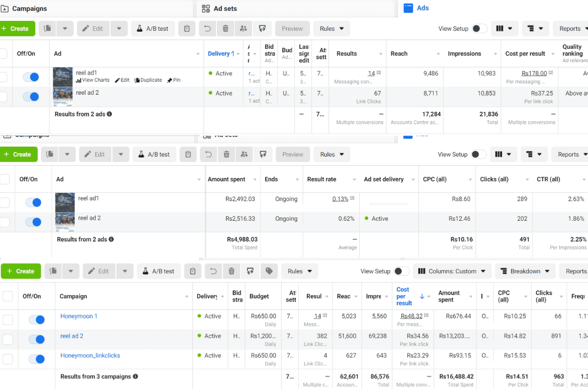Click info icon beside Results from 2 ads, Amount spent table
The image size is (588, 389).
point(111,239)
